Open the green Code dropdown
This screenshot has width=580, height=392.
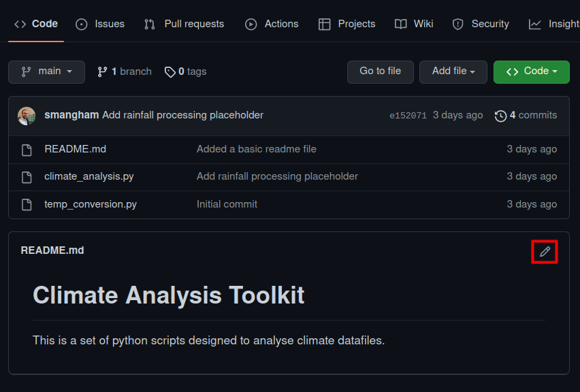[531, 71]
